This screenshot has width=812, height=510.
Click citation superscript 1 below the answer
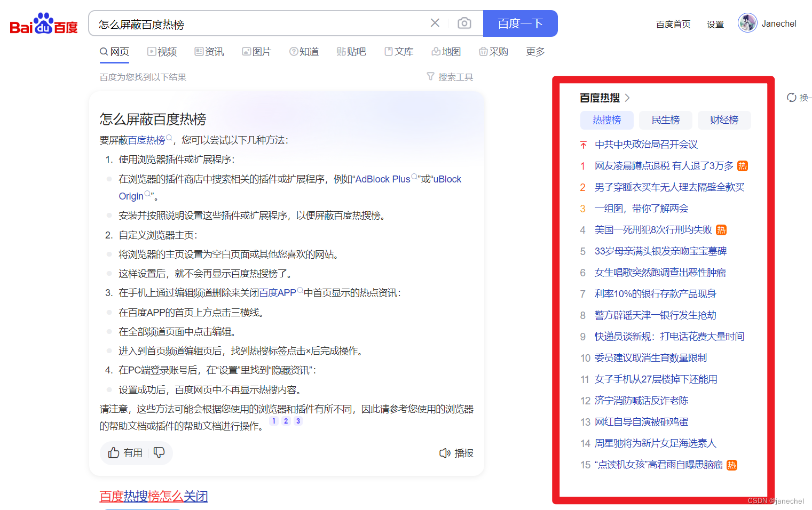tap(273, 421)
